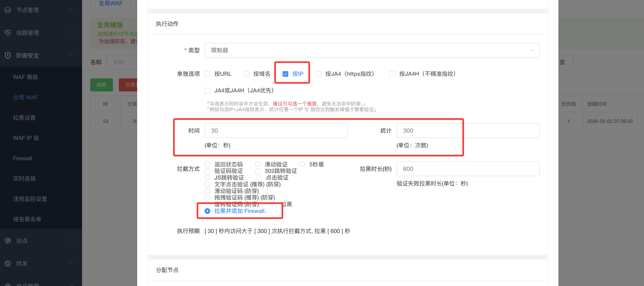Viewport: 644px width, 286px height.
Task: Click the 执行预期 summary text
Action: pyautogui.click(x=277, y=231)
